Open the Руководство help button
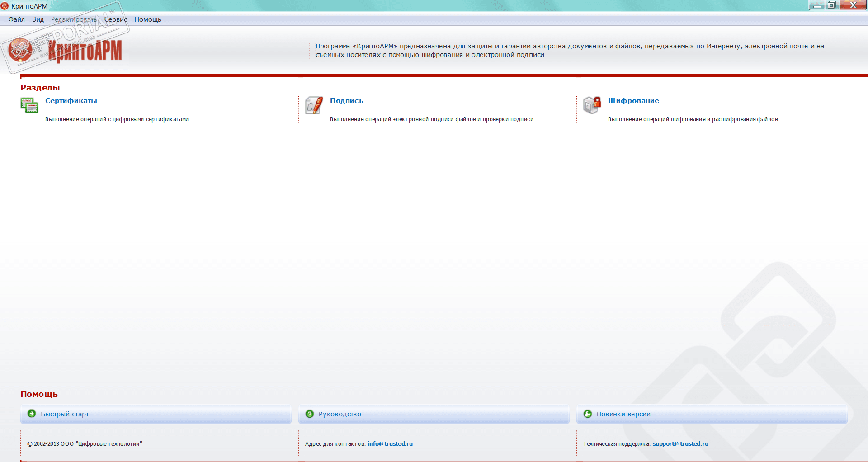 coord(434,414)
